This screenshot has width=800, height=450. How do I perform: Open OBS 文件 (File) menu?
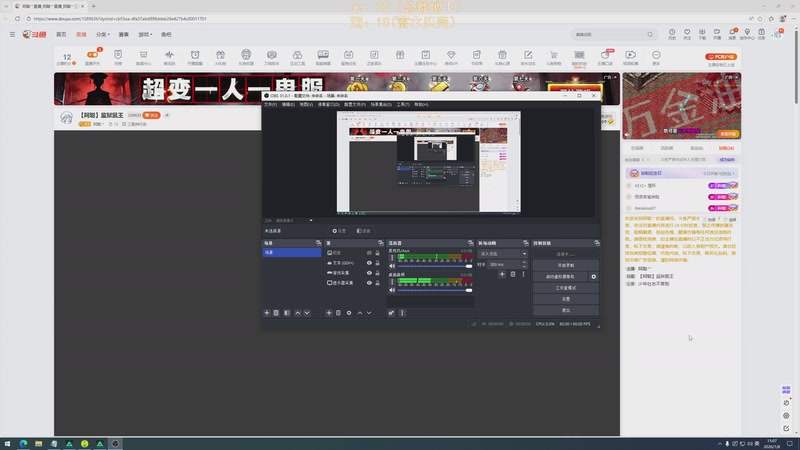point(270,104)
